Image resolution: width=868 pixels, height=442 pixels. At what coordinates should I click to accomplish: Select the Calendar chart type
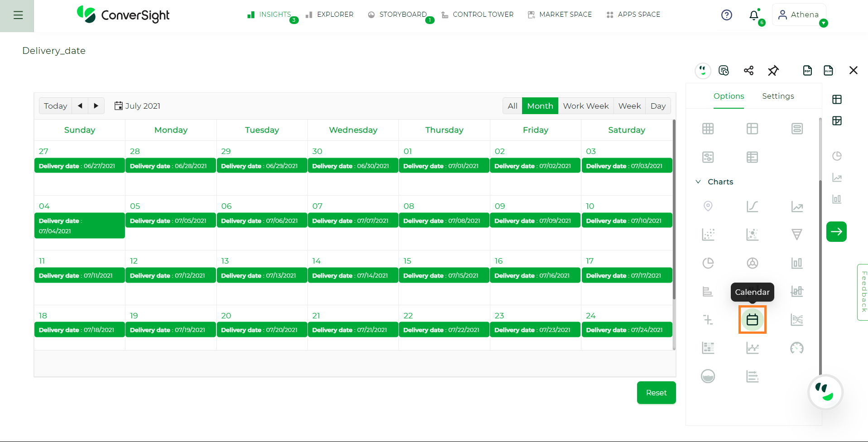point(752,320)
